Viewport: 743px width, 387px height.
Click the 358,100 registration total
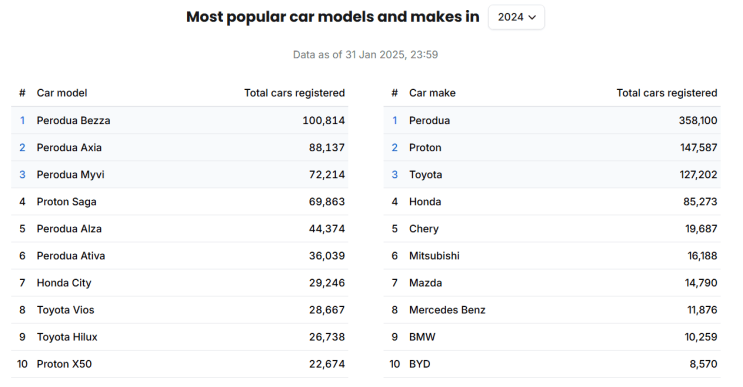(x=698, y=120)
